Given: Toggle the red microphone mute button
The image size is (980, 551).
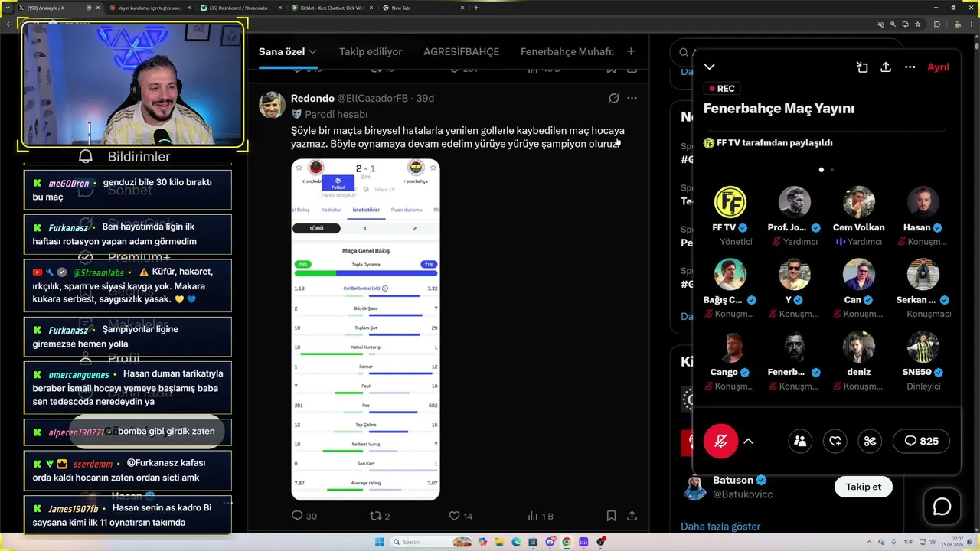Looking at the screenshot, I should [720, 441].
